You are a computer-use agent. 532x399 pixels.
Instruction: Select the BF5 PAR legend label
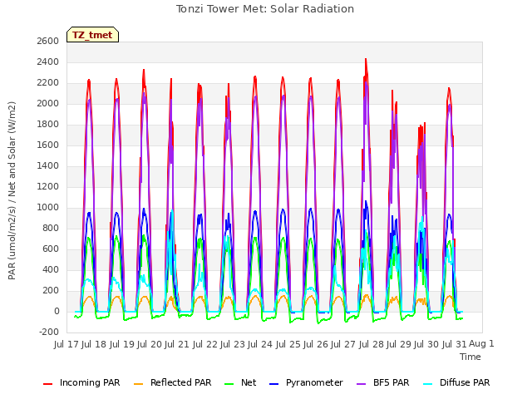tap(392, 382)
